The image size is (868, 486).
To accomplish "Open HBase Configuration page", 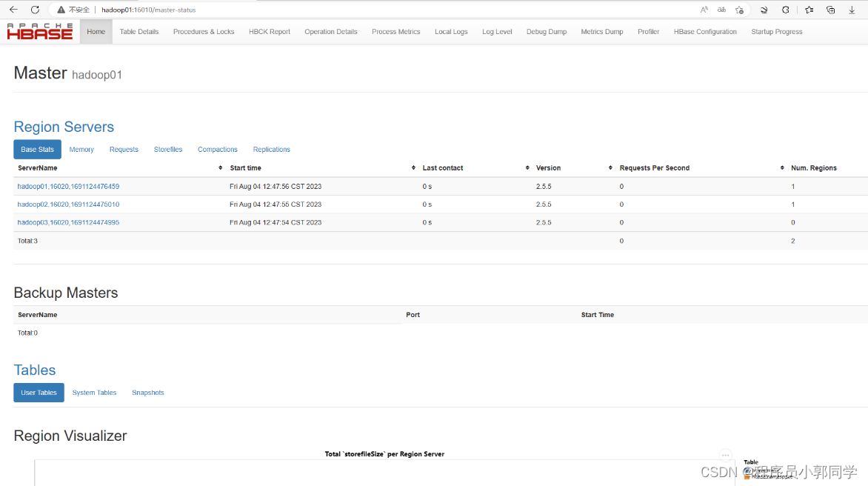I will [705, 32].
